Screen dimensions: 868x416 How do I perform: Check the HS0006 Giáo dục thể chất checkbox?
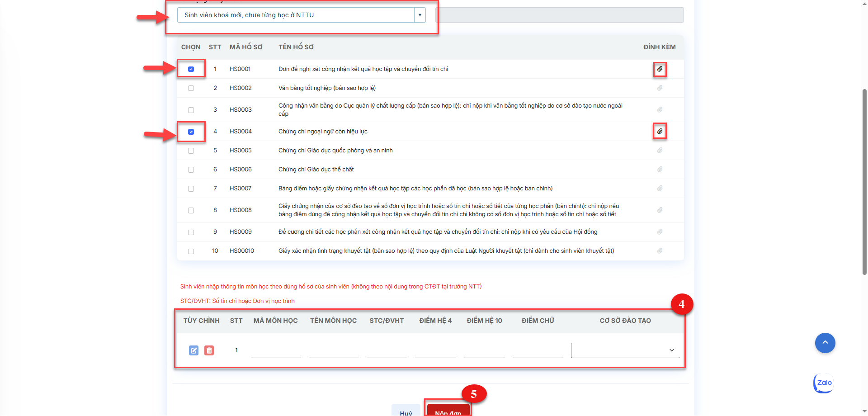191,170
